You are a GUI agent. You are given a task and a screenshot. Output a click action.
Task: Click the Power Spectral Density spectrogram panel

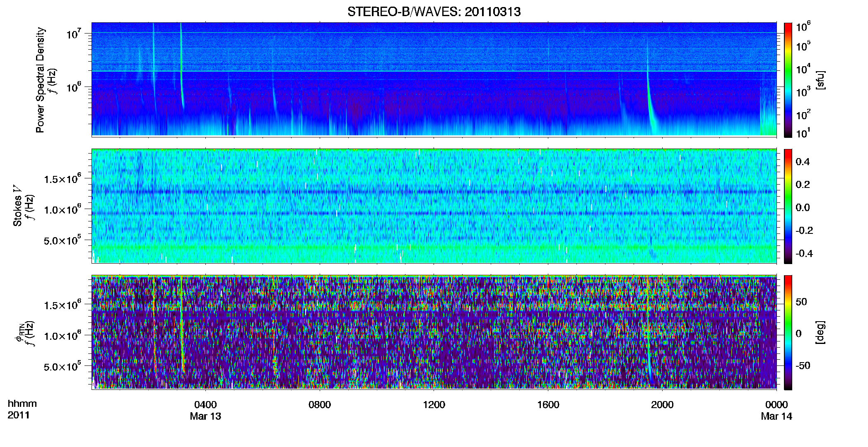coord(434,79)
